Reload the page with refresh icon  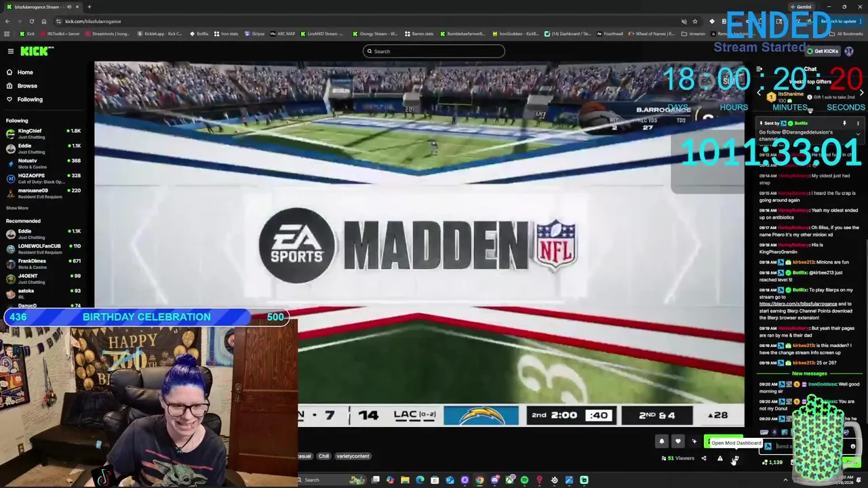pos(31,21)
